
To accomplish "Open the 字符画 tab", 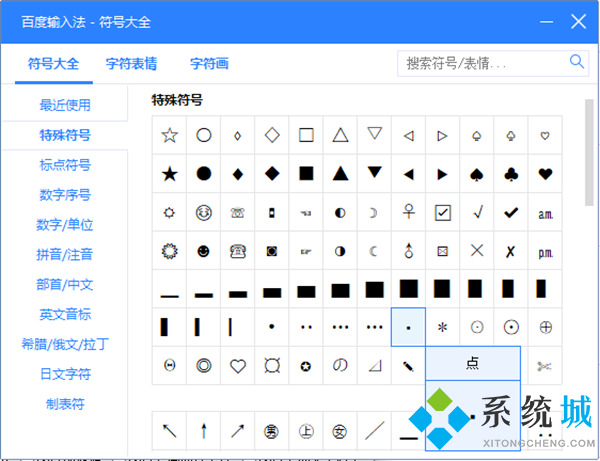I will coord(209,64).
